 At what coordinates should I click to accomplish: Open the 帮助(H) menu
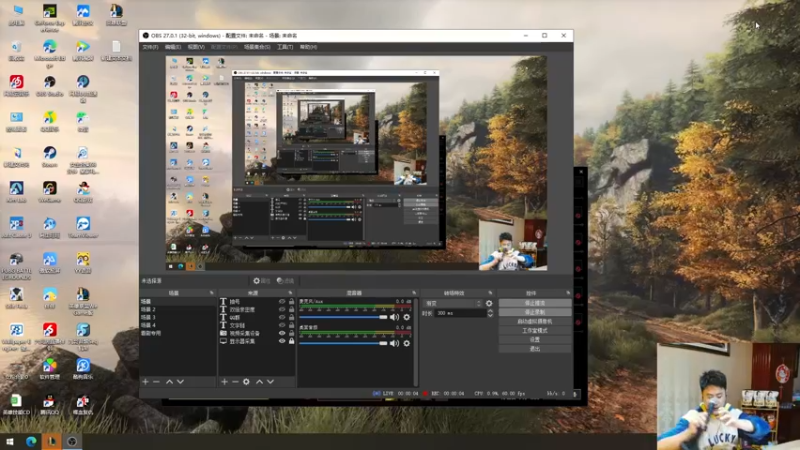coord(308,47)
